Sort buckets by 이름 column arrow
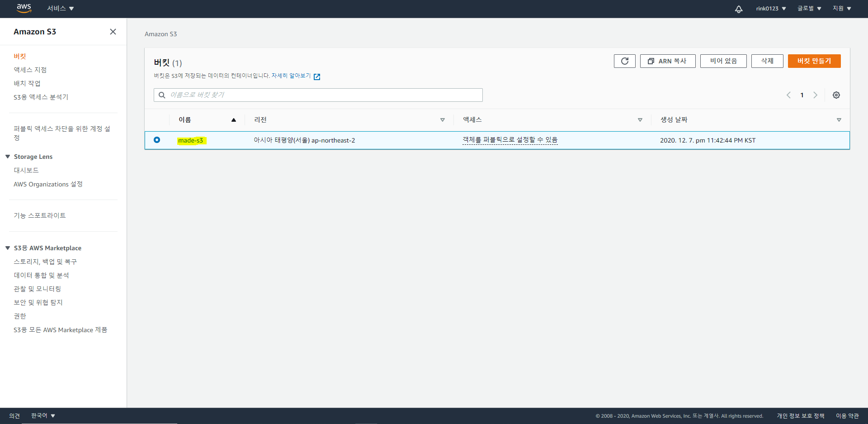868x424 pixels. (x=234, y=120)
